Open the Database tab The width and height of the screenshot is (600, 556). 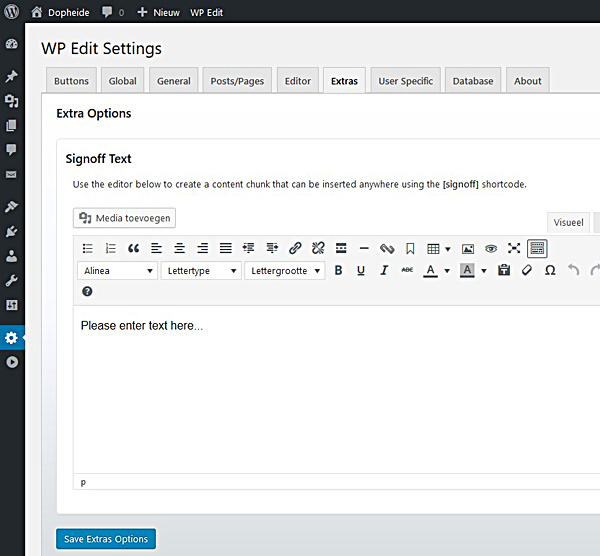pos(473,81)
